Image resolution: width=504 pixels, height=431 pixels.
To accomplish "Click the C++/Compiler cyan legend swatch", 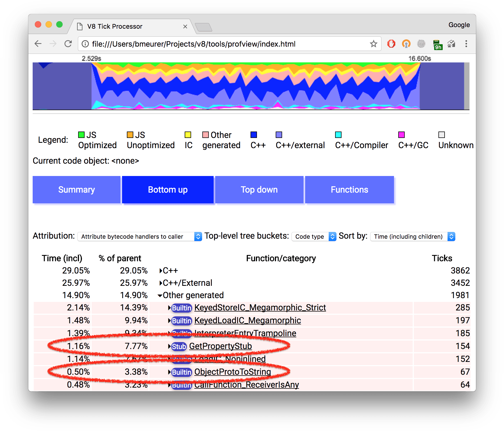I will (338, 134).
